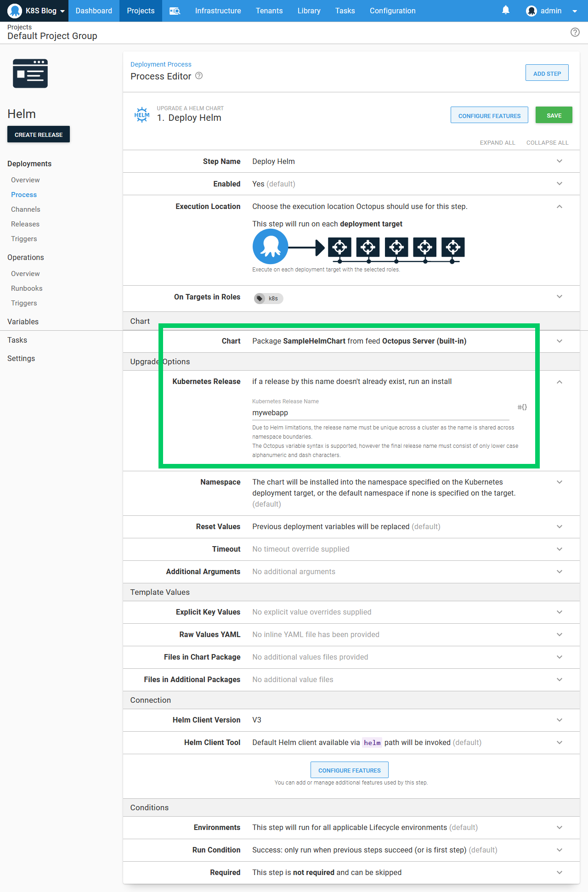Open the K8S Blog space switcher
Image resolution: width=588 pixels, height=892 pixels.
36,11
